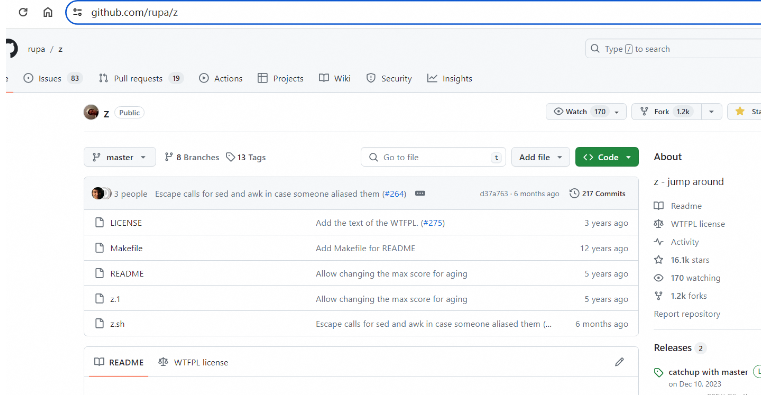Open the 1.2k forks link in About

(x=680, y=296)
